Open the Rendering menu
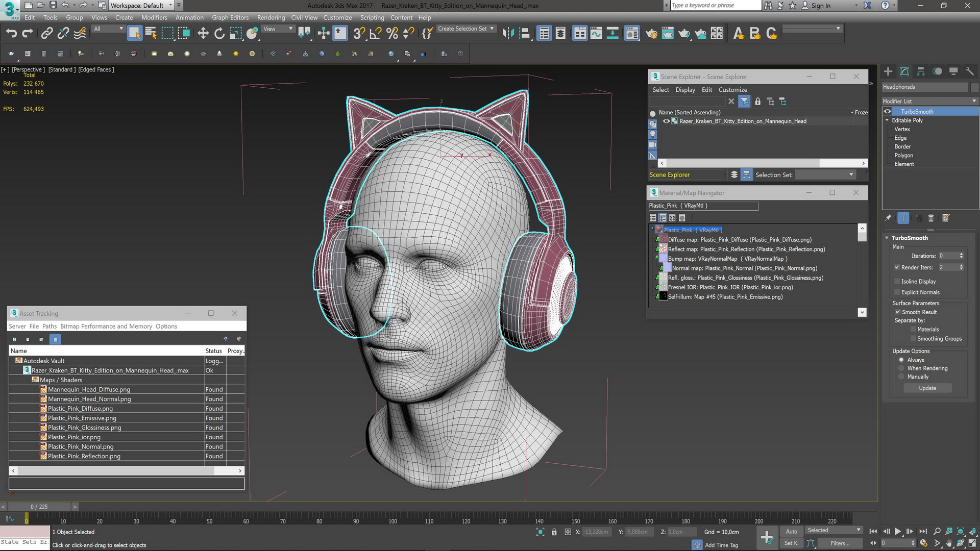Viewport: 980px width, 551px height. click(271, 17)
